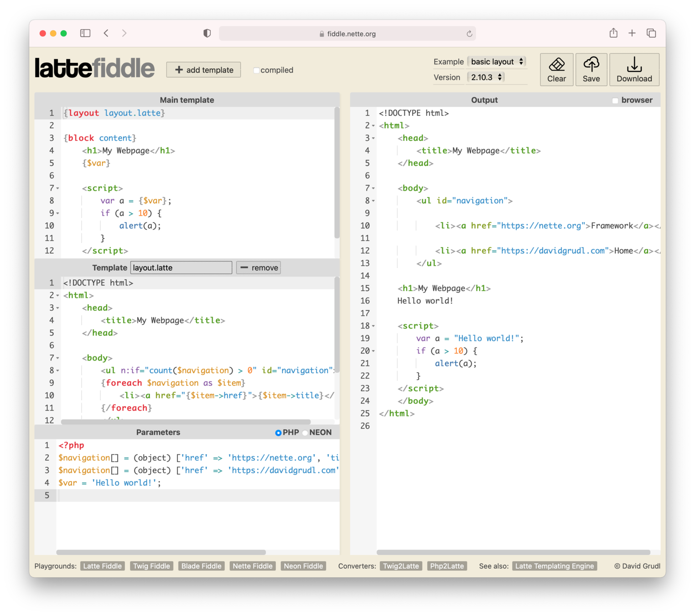This screenshot has width=695, height=616.
Task: Click the Main template vertical scrollbar
Action: 337,172
